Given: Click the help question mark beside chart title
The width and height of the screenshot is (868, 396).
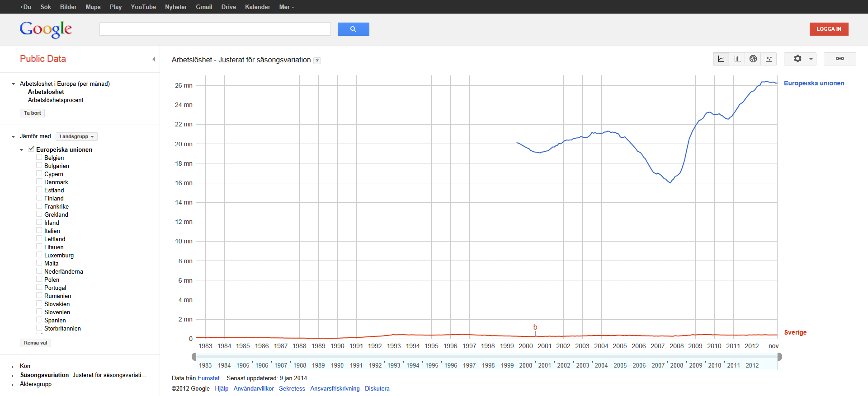Looking at the screenshot, I should pos(317,61).
